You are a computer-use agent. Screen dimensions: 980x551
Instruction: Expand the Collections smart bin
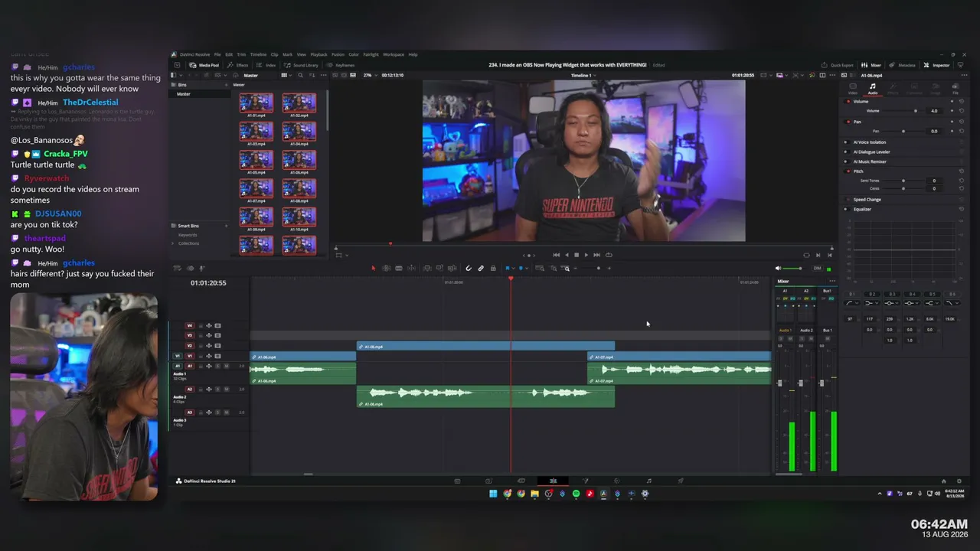click(x=172, y=243)
